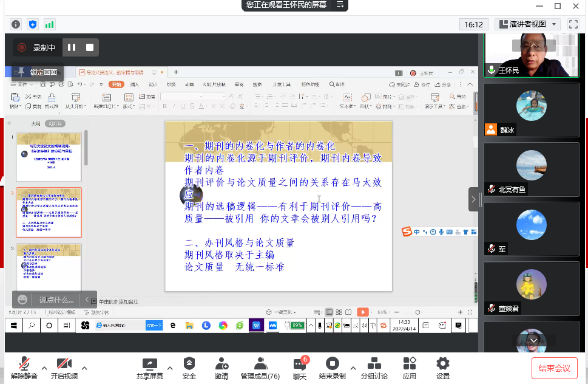Open Breakout Rooms (分组讨论)
The width and height of the screenshot is (588, 384).
click(374, 368)
